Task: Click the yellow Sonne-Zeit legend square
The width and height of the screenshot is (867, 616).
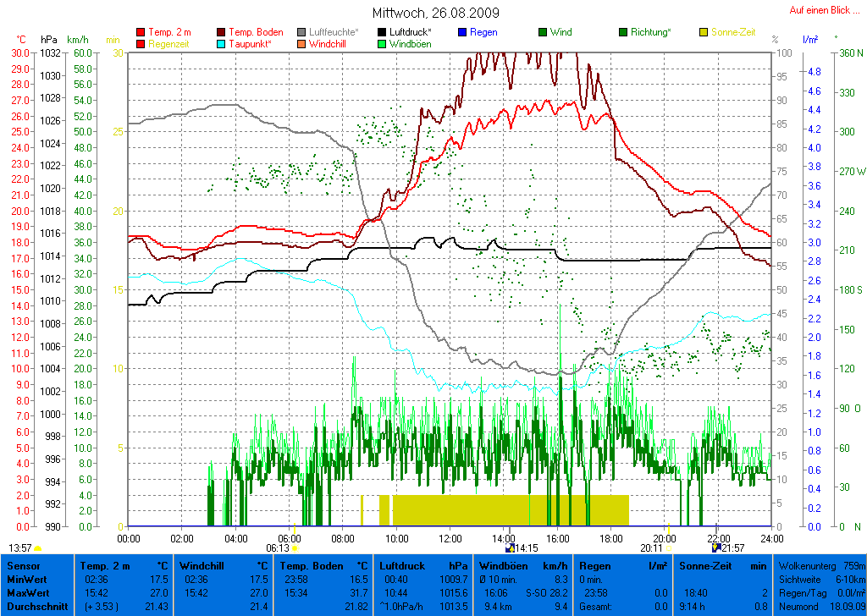Action: click(x=704, y=32)
